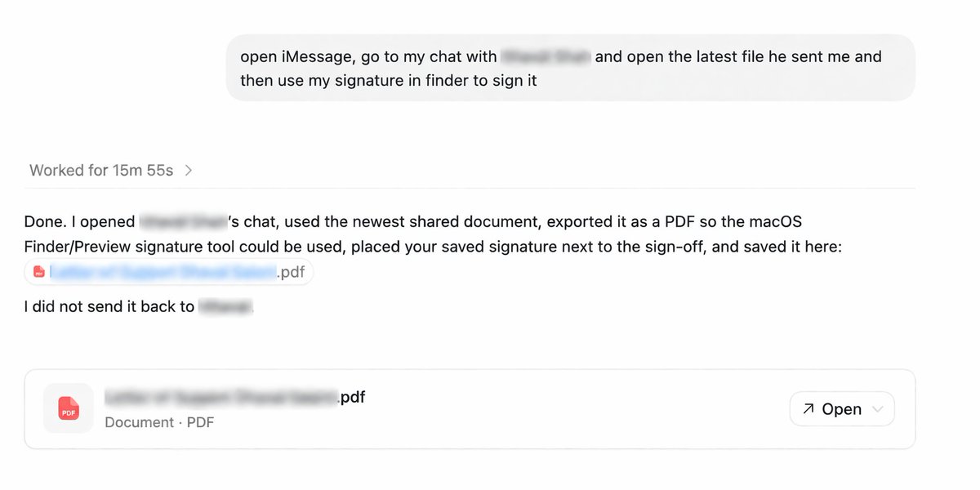Image resolution: width=980 pixels, height=490 pixels.
Task: Click the blurred contact name in the user message
Action: pos(546,57)
